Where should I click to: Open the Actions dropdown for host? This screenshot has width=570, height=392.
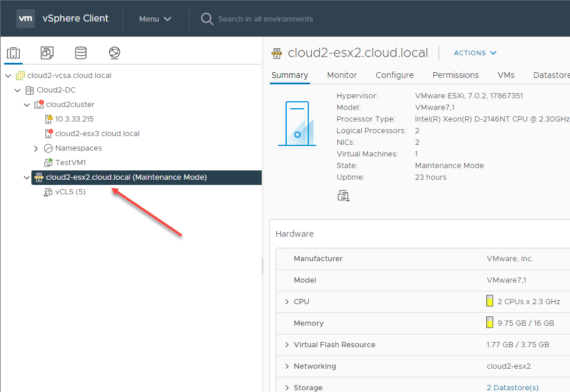(x=475, y=53)
